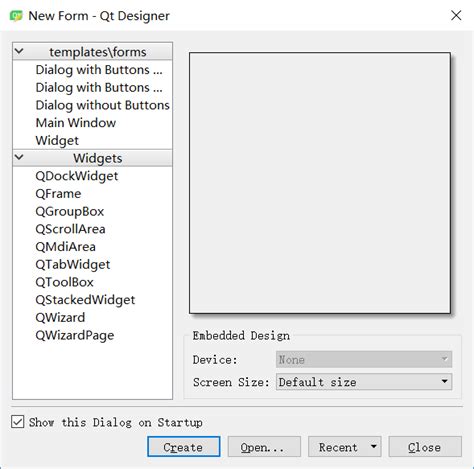474x469 pixels.
Task: Select QTabWidget in the list
Action: pos(73,264)
